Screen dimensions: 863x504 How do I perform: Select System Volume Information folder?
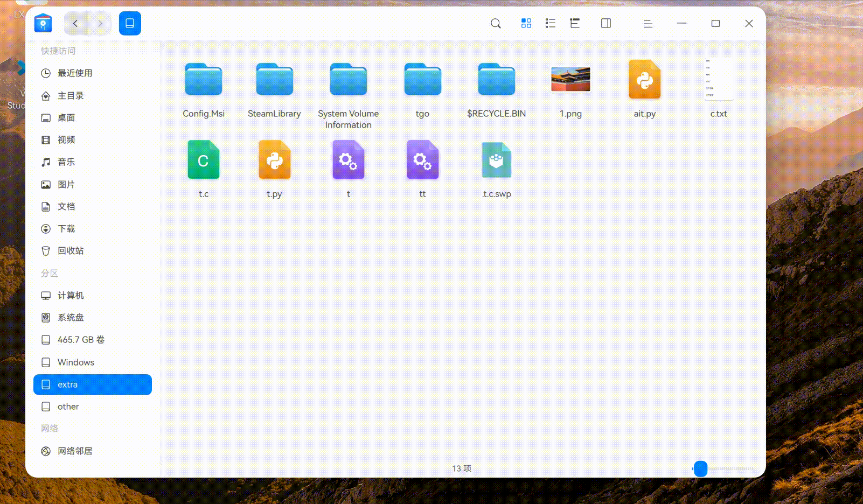(349, 79)
